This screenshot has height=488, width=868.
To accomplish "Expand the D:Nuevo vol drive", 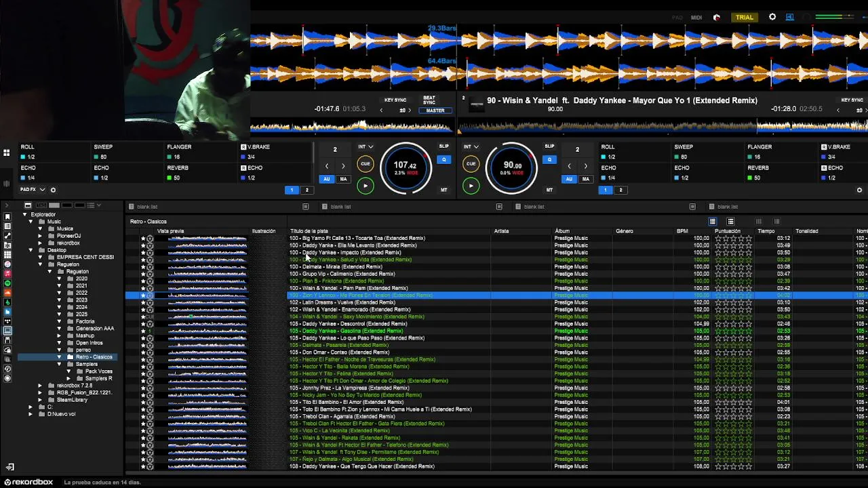I will (31, 414).
